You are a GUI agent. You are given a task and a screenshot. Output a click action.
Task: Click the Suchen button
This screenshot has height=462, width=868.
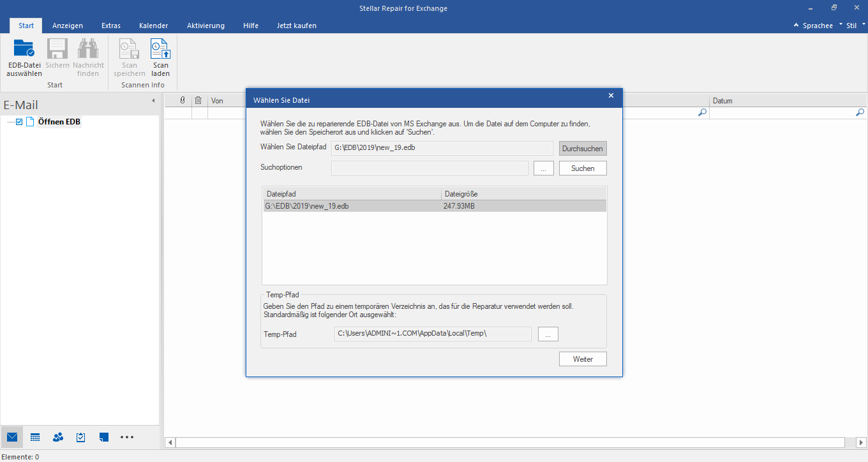coord(583,168)
